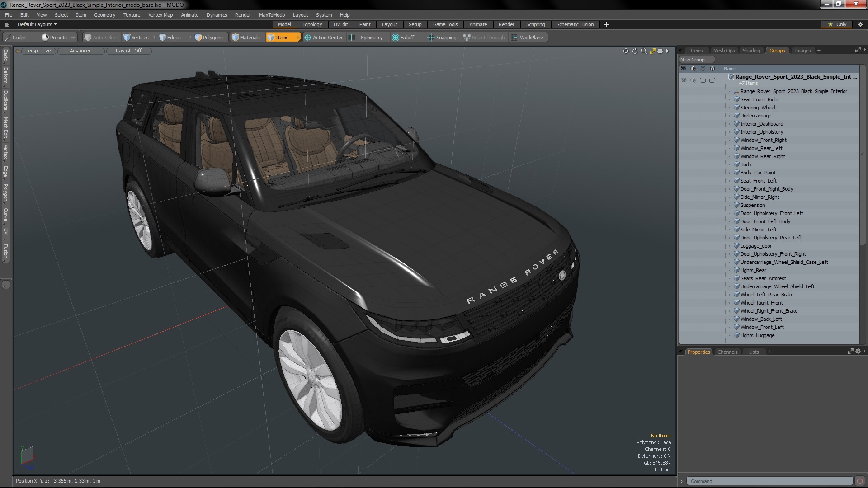This screenshot has width=868, height=488.
Task: Open the Geometry menu
Action: (104, 15)
